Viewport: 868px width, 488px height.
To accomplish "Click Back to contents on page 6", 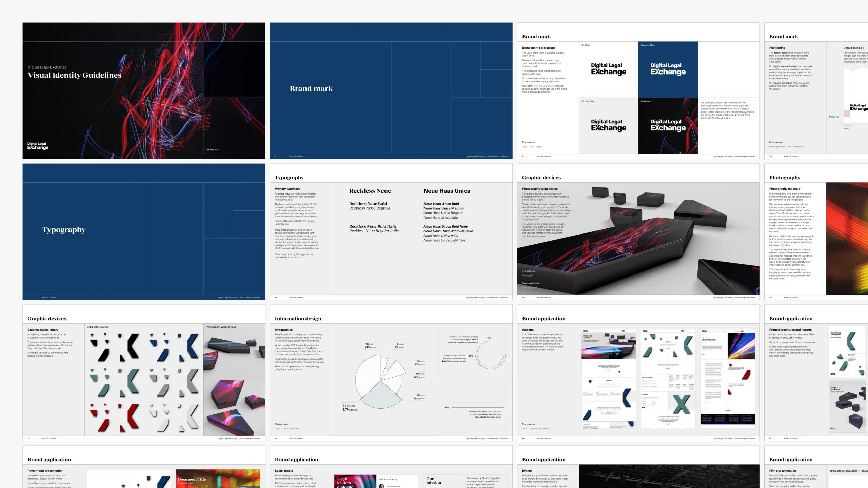I will 296,157.
